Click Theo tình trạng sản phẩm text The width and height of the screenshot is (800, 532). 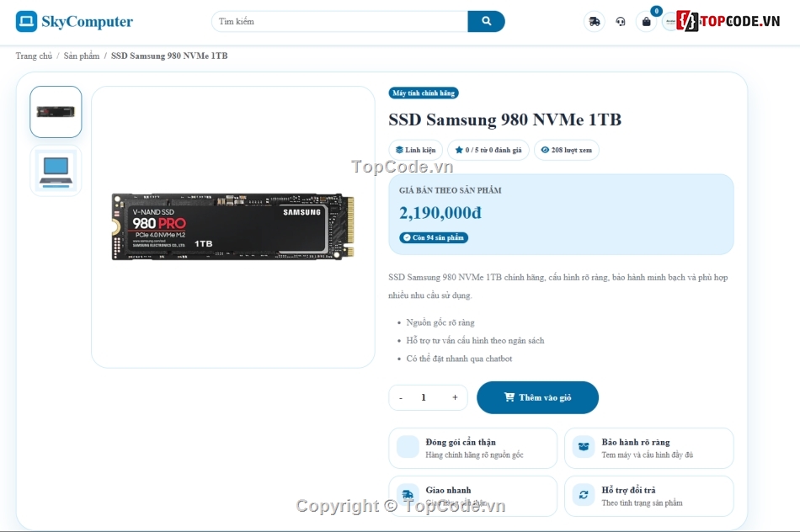[642, 503]
